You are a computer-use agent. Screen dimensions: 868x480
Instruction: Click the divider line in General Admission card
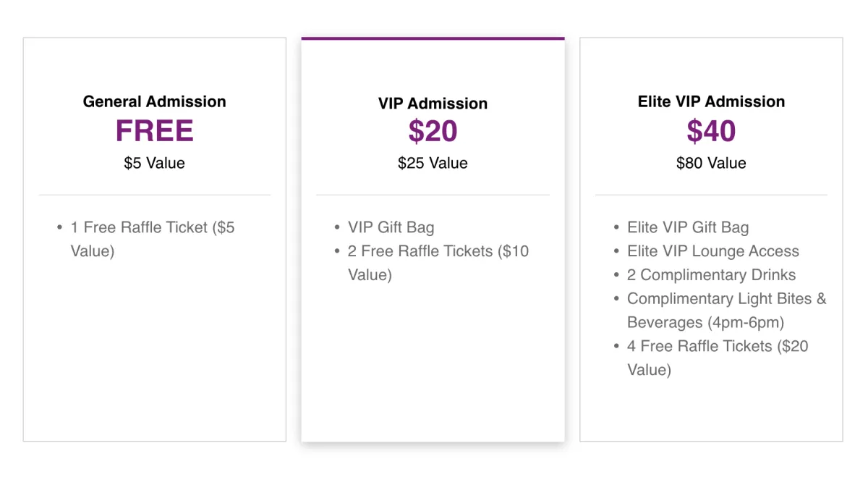pos(154,195)
